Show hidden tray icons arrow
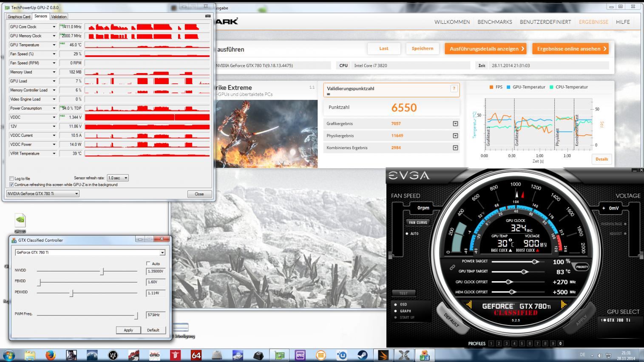The width and height of the screenshot is (644, 362). point(592,355)
